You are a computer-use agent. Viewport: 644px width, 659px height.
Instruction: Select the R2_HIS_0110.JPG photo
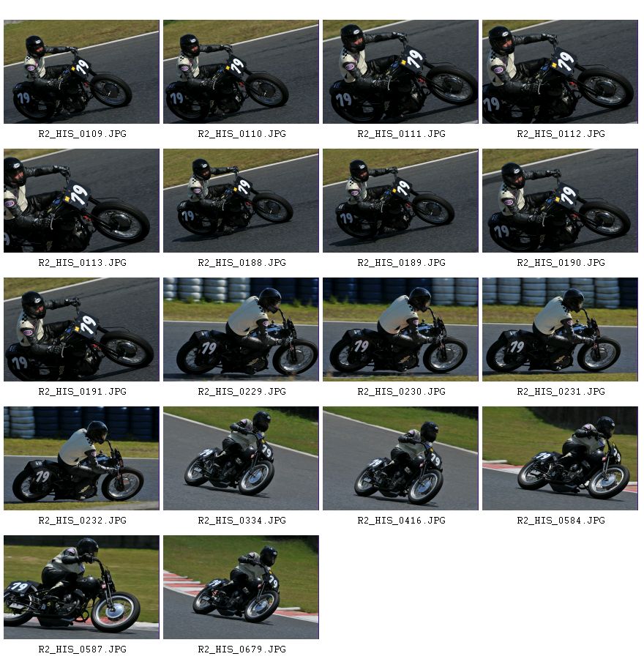[241, 72]
